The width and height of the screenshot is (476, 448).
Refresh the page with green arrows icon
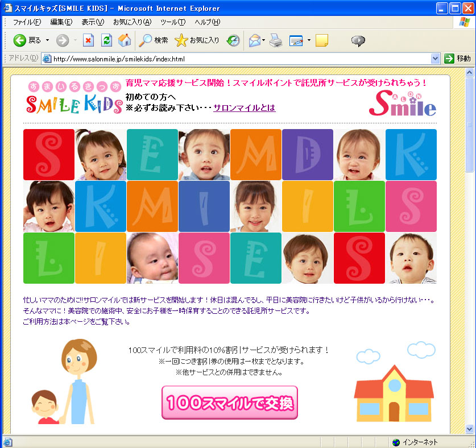[106, 40]
